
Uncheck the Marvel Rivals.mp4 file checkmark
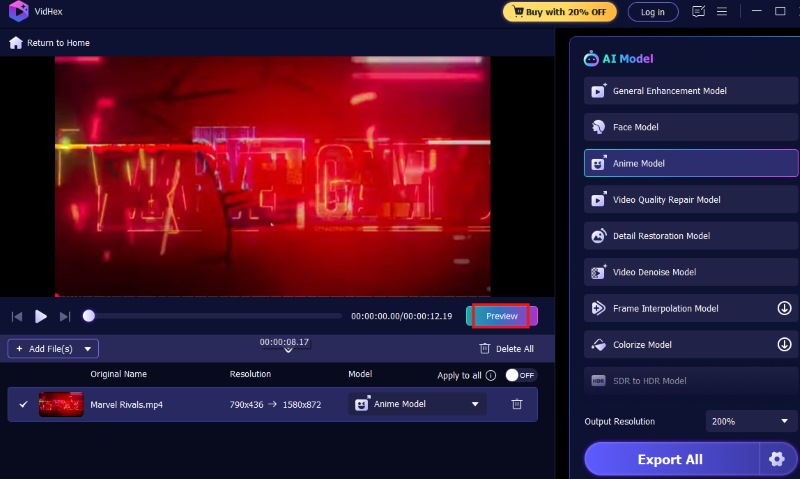pyautogui.click(x=23, y=404)
